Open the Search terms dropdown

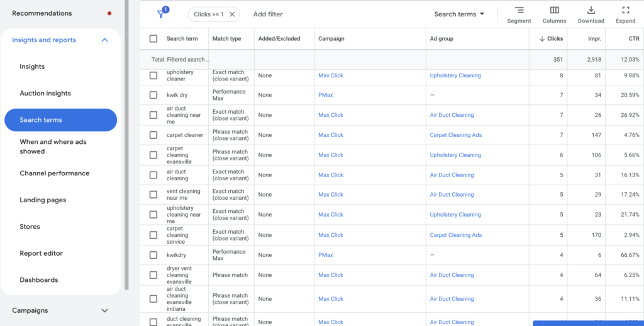click(x=459, y=14)
